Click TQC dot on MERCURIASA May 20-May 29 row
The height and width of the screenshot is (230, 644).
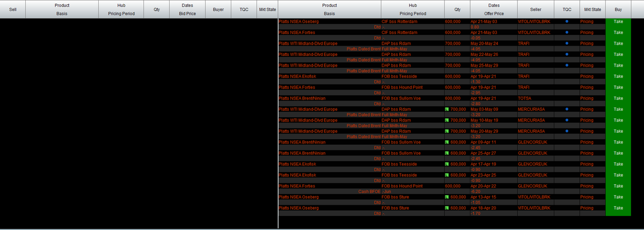click(567, 131)
